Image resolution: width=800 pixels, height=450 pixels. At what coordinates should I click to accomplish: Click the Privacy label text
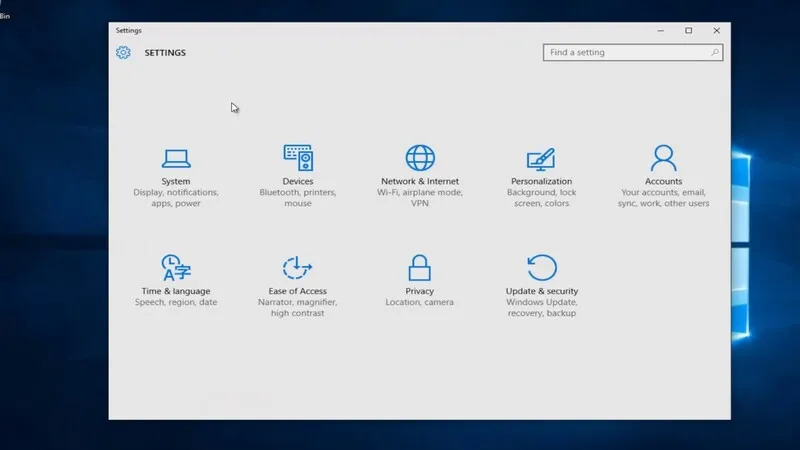click(419, 291)
